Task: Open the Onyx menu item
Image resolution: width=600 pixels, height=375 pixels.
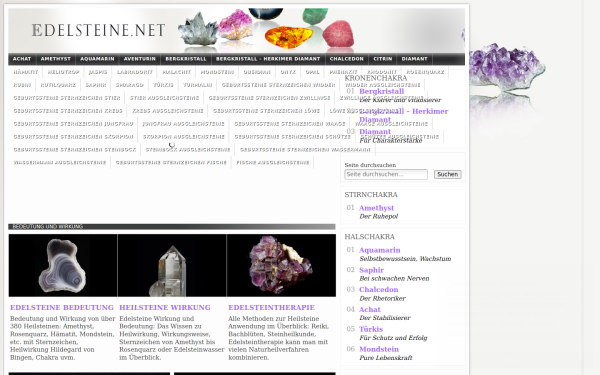Action: pos(288,72)
